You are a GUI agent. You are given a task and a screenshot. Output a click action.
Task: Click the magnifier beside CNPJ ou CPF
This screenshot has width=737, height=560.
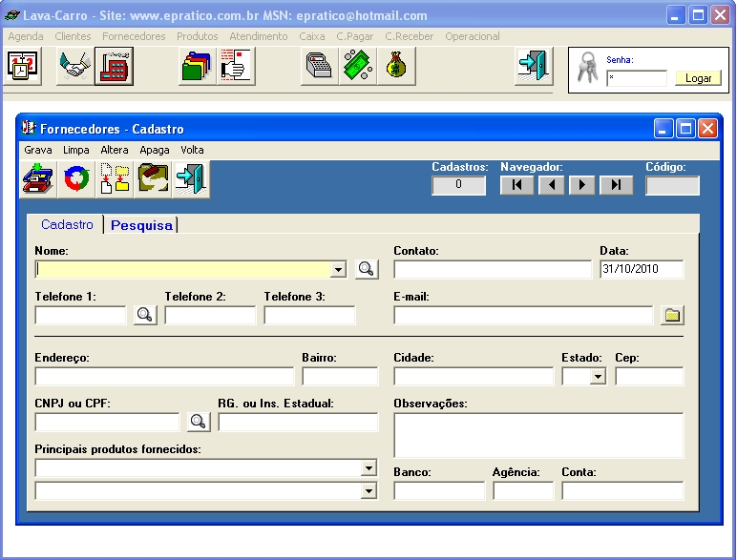[199, 422]
